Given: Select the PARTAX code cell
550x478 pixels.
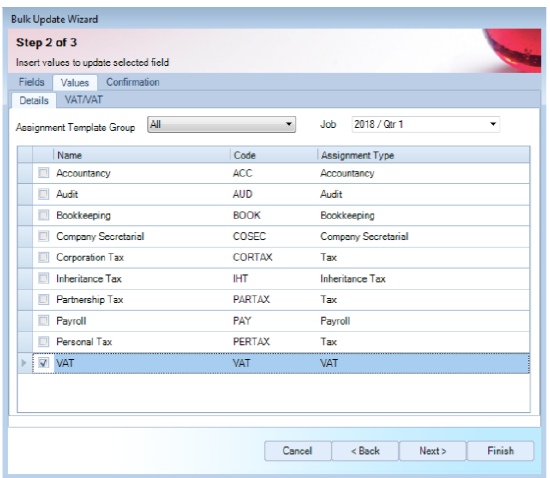Looking at the screenshot, I should pyautogui.click(x=274, y=299).
